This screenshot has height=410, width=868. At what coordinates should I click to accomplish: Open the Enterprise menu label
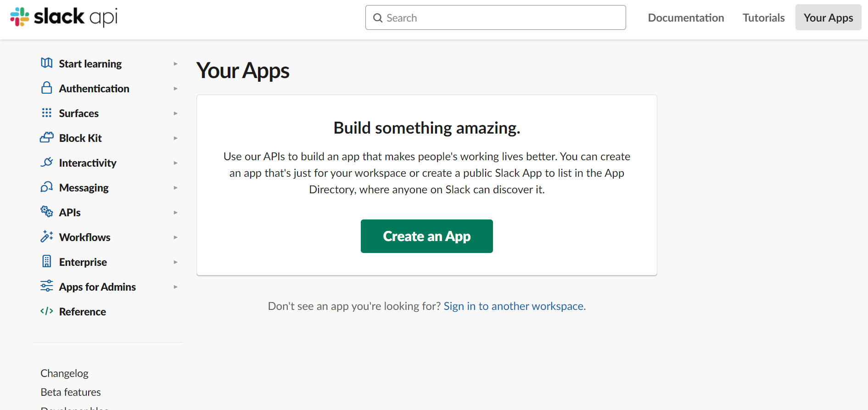pos(83,262)
